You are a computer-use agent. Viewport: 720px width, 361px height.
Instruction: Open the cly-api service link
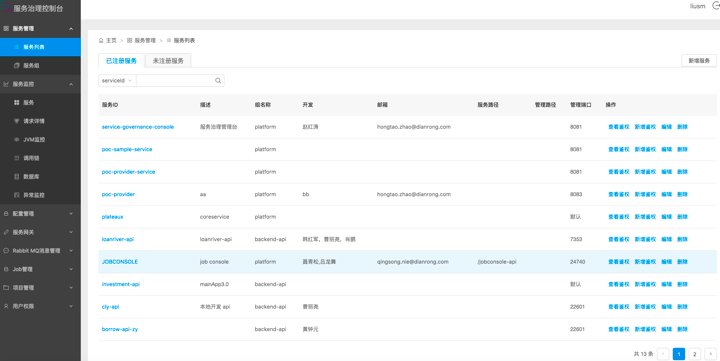pyautogui.click(x=110, y=307)
